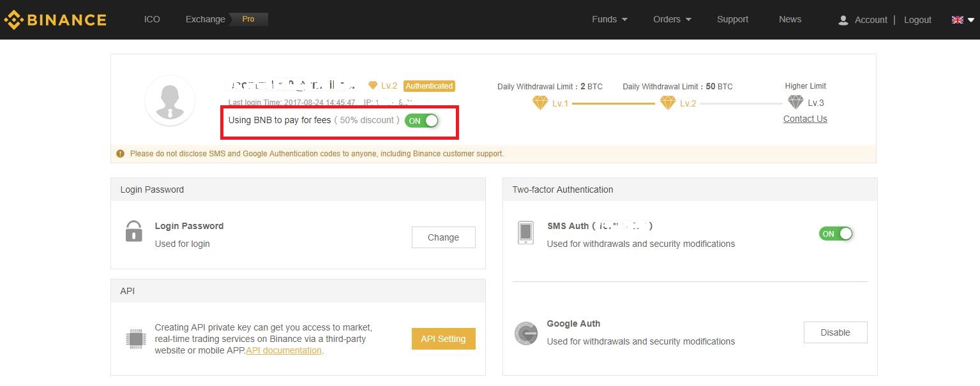Click 'Daily Withdrawal Limit : 2 BTC' text
Screen dimensions: 980x386
(550, 86)
